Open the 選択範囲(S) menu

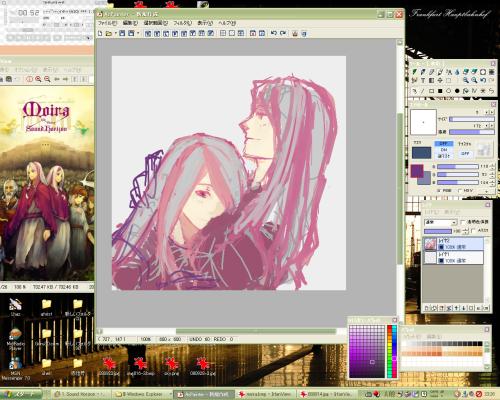156,23
